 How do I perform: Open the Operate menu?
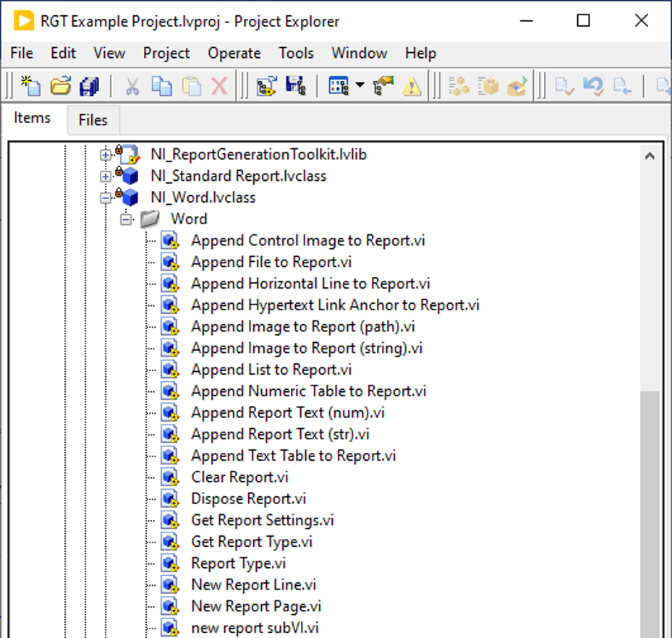pos(234,53)
